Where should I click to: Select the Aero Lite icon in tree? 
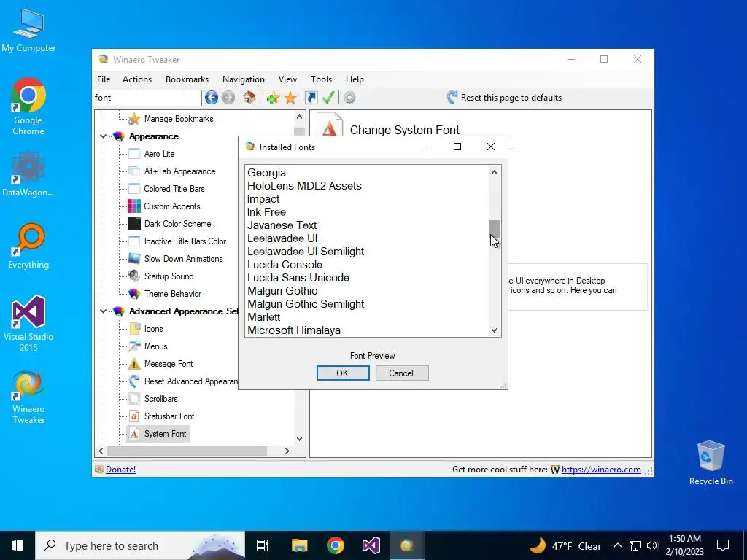coord(134,154)
